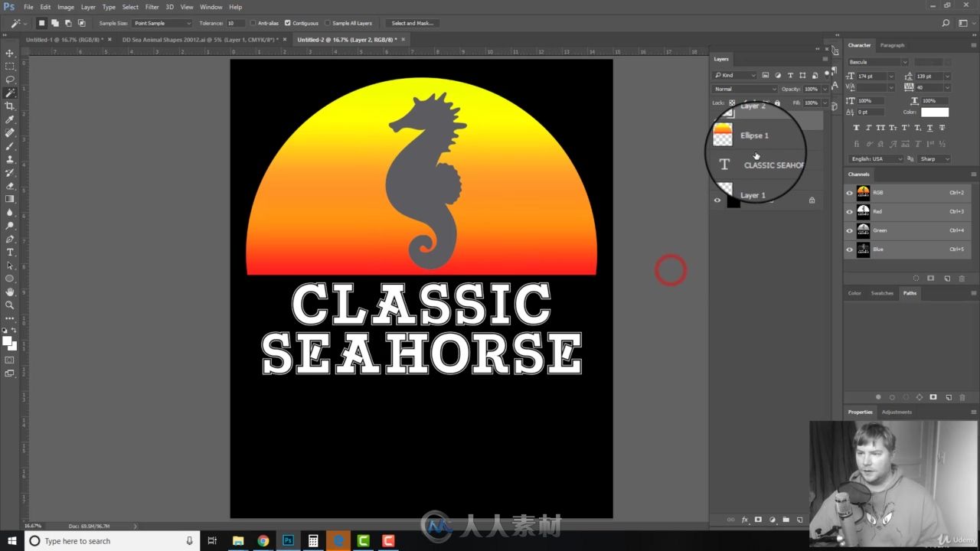
Task: Hide the Blue channel visibility
Action: (849, 249)
